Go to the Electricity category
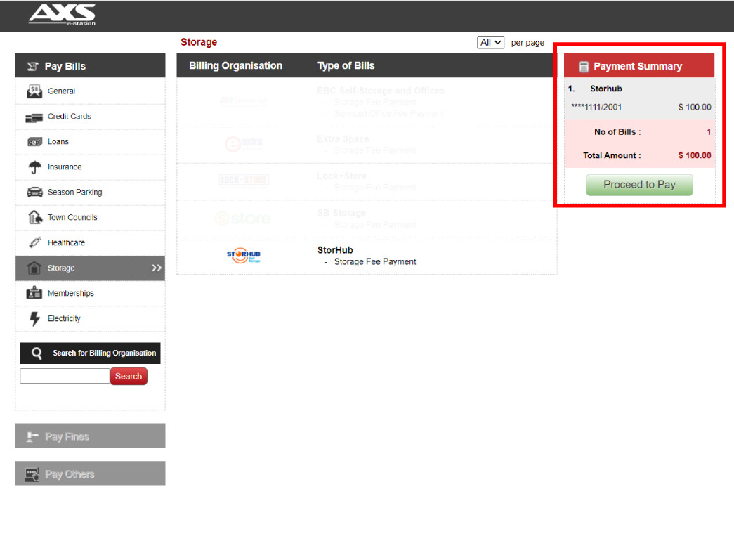 [x=91, y=319]
